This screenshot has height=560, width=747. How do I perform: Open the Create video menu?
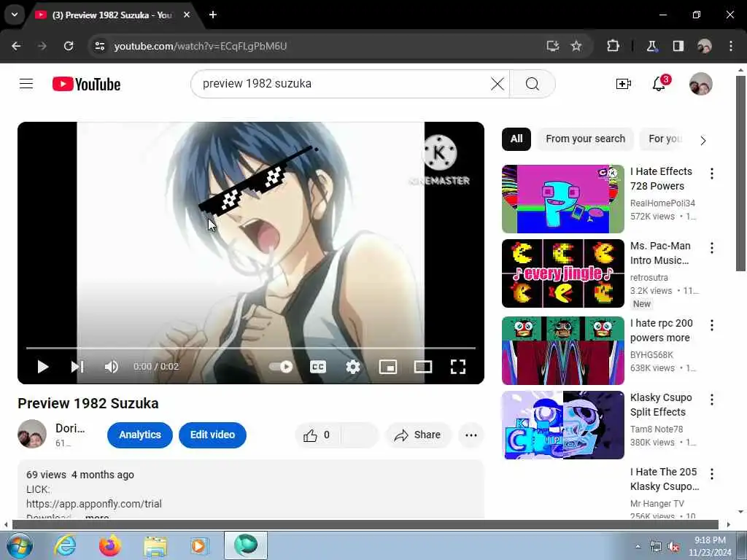pyautogui.click(x=623, y=84)
